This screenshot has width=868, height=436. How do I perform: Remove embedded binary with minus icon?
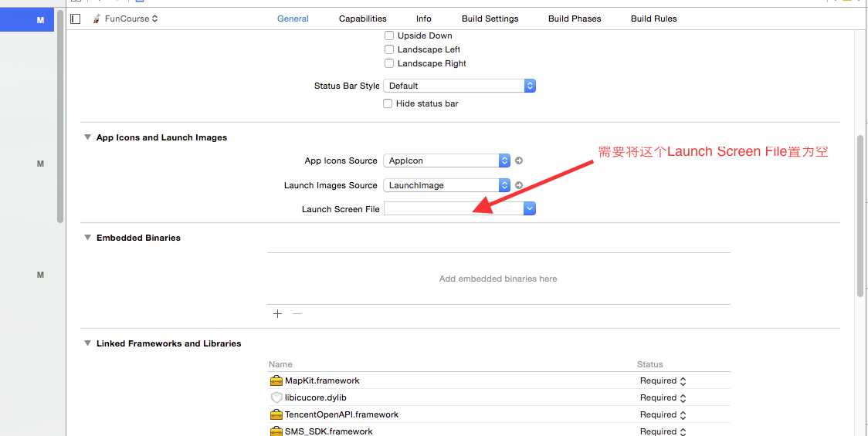tap(297, 314)
